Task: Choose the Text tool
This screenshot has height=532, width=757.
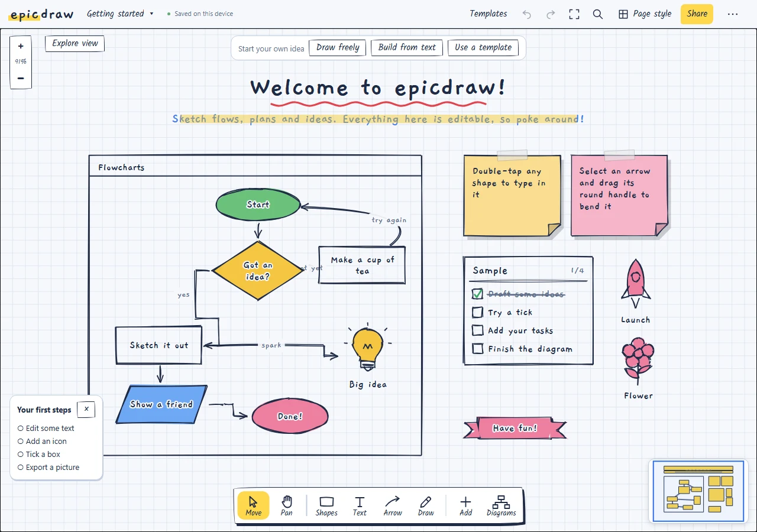Action: [x=360, y=506]
